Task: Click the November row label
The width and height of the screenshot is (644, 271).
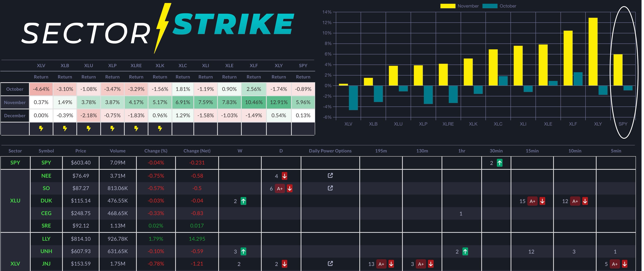Action: click(15, 102)
